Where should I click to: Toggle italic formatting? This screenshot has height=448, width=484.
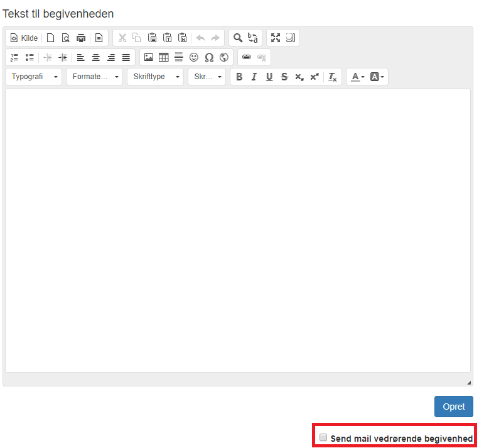254,77
